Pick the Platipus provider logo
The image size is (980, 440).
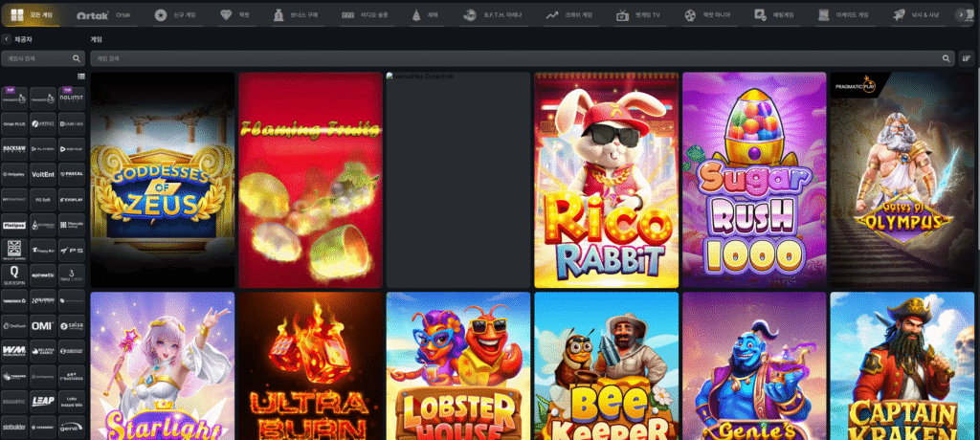tap(15, 224)
